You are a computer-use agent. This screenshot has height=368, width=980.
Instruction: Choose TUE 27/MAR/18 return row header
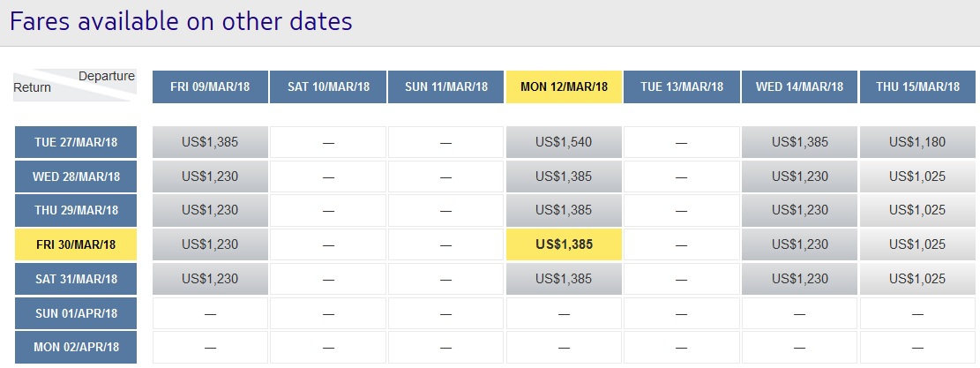76,142
